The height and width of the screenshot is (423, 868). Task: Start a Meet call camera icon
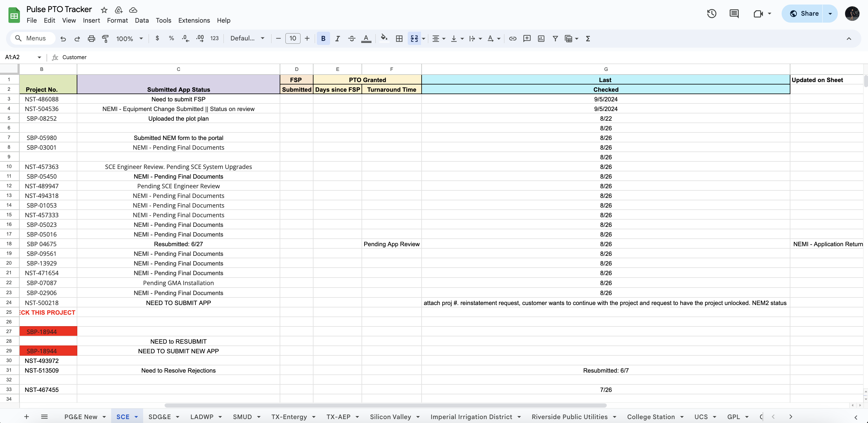[x=758, y=14]
